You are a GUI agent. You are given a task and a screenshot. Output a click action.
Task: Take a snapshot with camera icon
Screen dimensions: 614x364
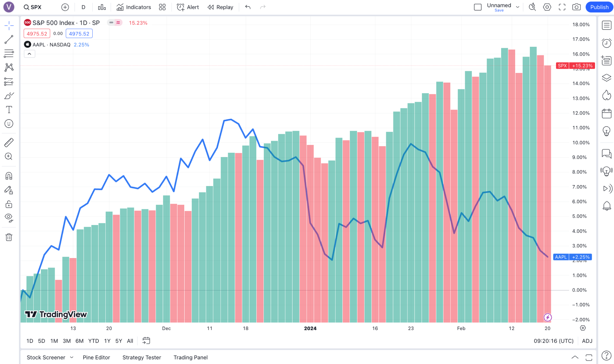576,7
